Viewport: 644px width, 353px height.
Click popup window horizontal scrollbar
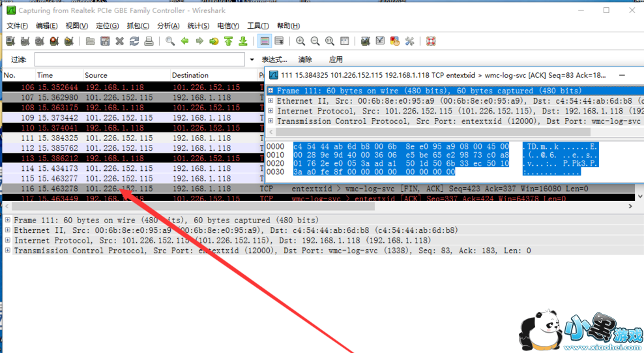pos(433,132)
